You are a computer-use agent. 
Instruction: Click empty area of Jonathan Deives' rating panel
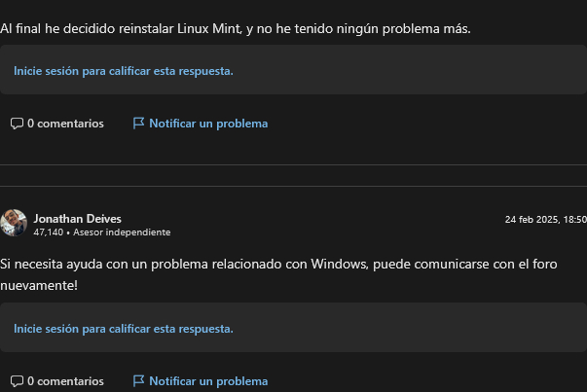point(409,329)
